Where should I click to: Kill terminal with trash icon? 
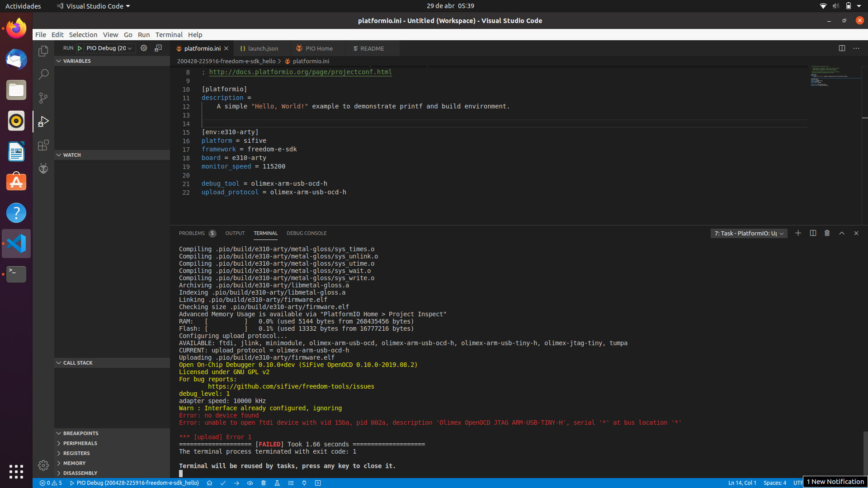point(827,233)
